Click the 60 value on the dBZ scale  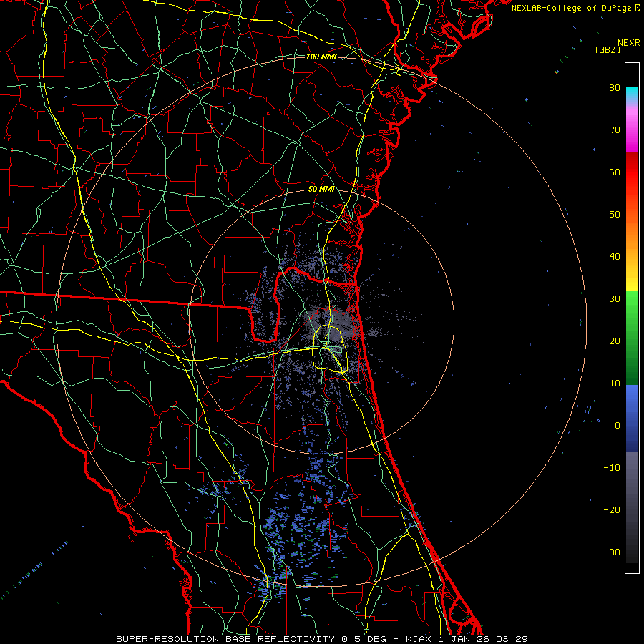coord(615,172)
